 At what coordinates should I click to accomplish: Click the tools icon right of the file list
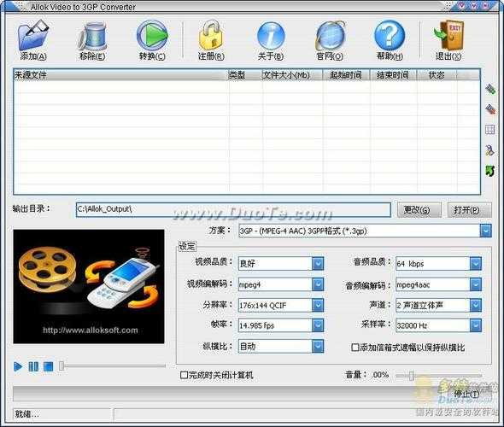489,150
